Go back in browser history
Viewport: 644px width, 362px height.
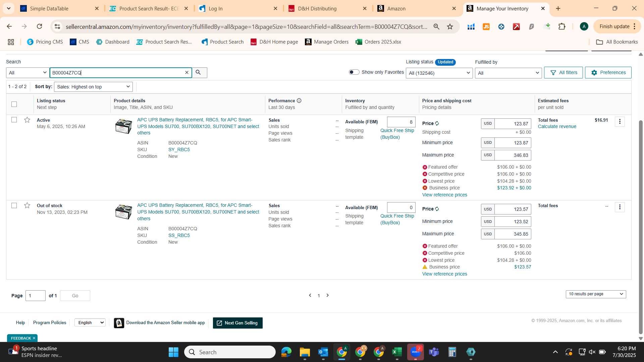point(9,26)
